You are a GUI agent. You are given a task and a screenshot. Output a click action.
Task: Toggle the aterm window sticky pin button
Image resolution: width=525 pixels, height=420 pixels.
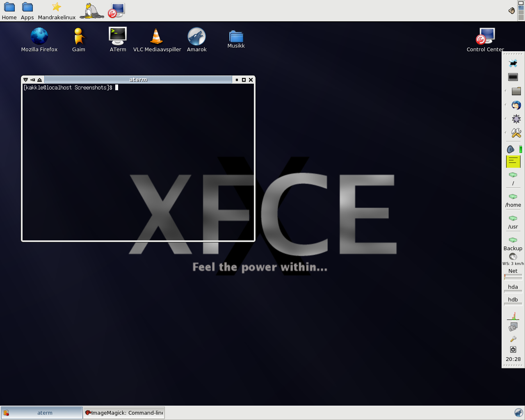(x=33, y=80)
